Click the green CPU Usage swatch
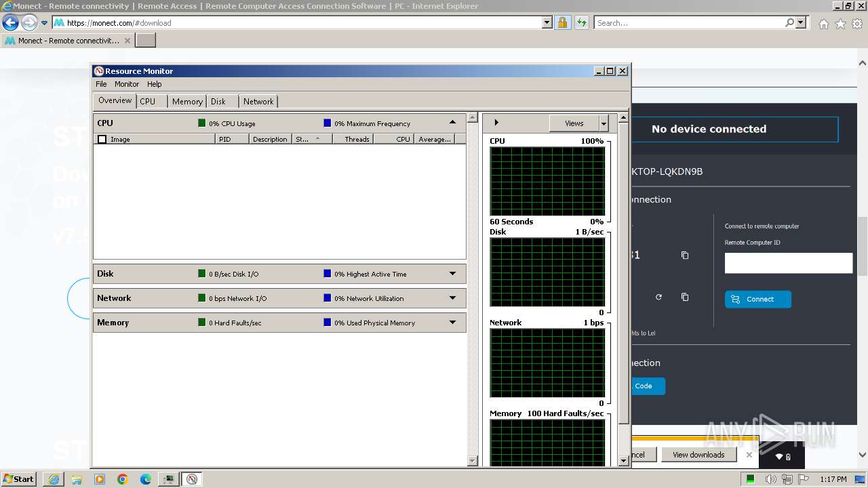 [x=201, y=123]
